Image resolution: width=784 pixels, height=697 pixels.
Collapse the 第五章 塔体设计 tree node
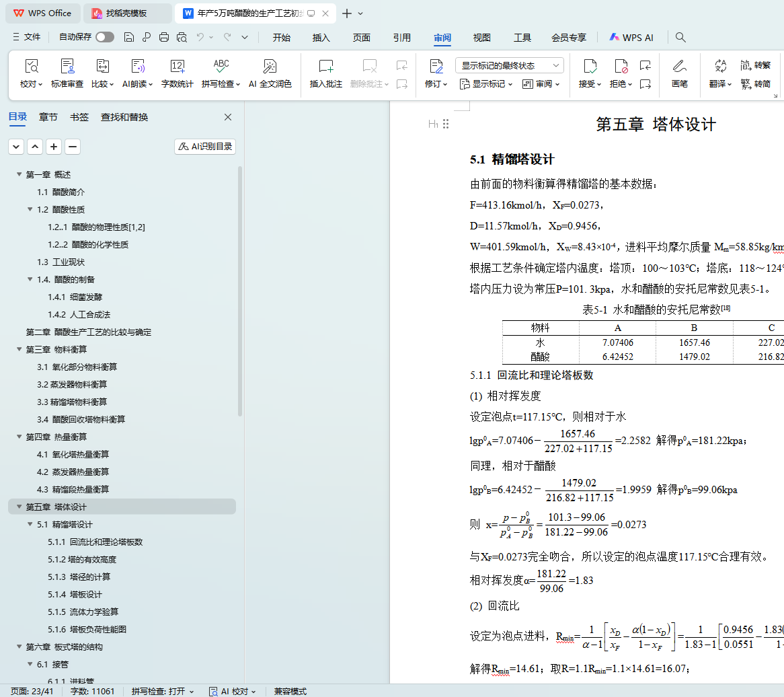pyautogui.click(x=19, y=507)
